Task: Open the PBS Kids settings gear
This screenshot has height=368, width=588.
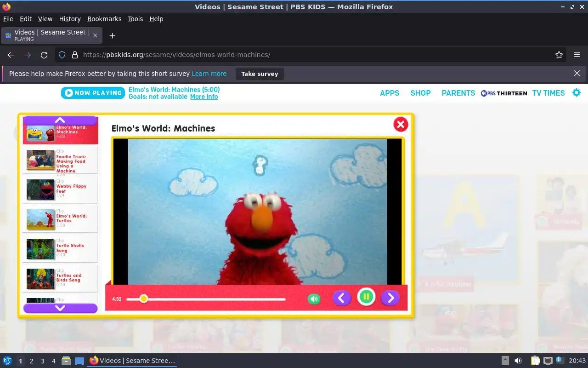Action: [x=577, y=92]
